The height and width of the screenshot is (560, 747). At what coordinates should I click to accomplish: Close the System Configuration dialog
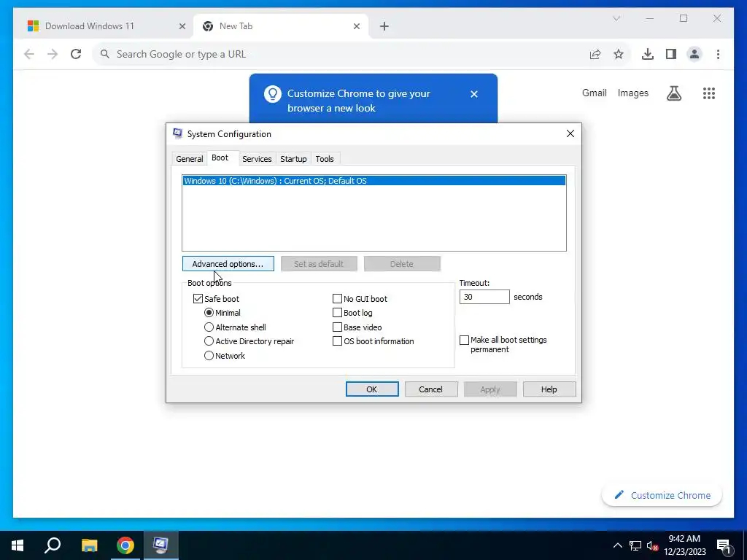(570, 134)
